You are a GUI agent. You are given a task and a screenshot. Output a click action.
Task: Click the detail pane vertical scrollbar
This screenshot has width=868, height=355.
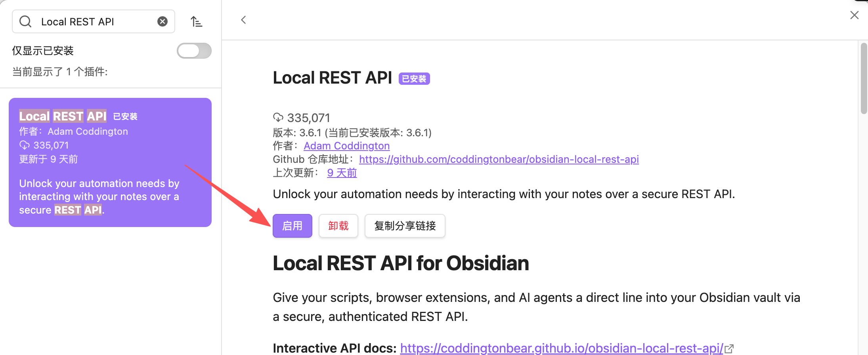pyautogui.click(x=864, y=78)
